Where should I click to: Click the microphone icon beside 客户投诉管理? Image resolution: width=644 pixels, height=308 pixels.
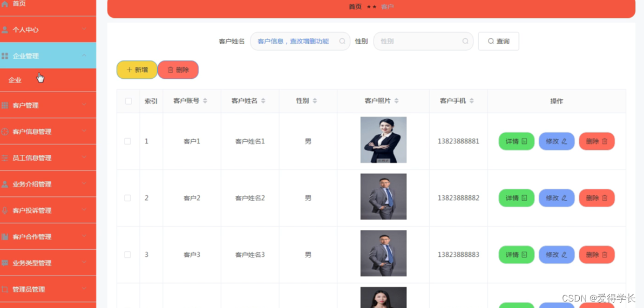coord(5,211)
